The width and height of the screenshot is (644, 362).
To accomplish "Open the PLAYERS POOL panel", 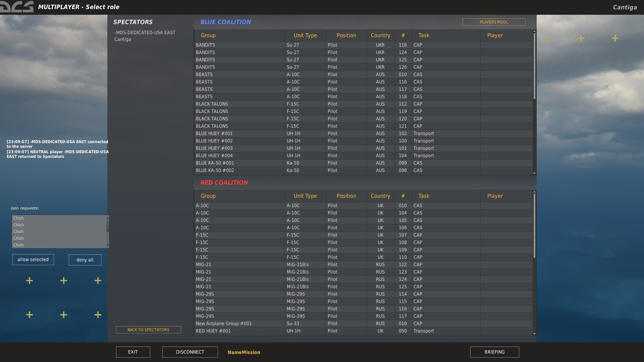I will 494,22.
